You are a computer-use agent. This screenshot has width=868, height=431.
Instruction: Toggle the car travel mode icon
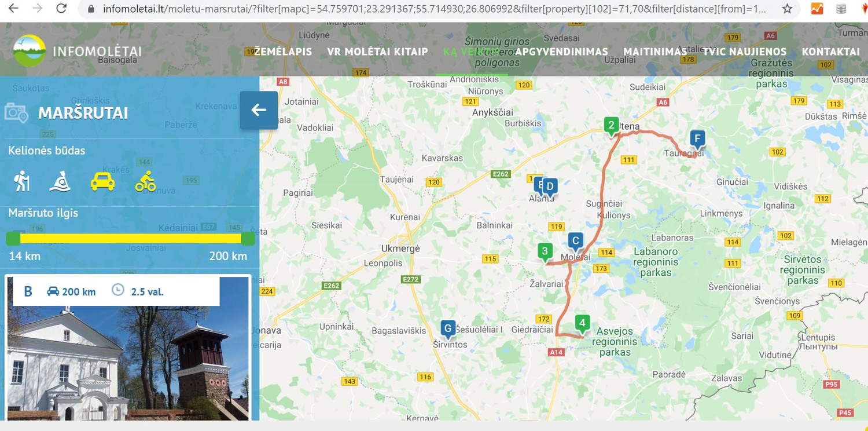pos(102,182)
